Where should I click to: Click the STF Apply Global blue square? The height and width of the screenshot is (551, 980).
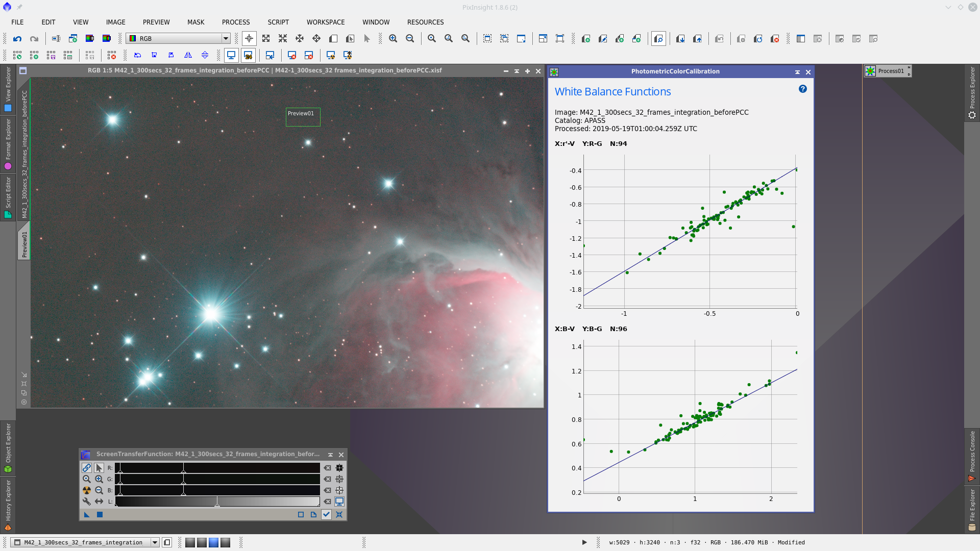tap(100, 514)
